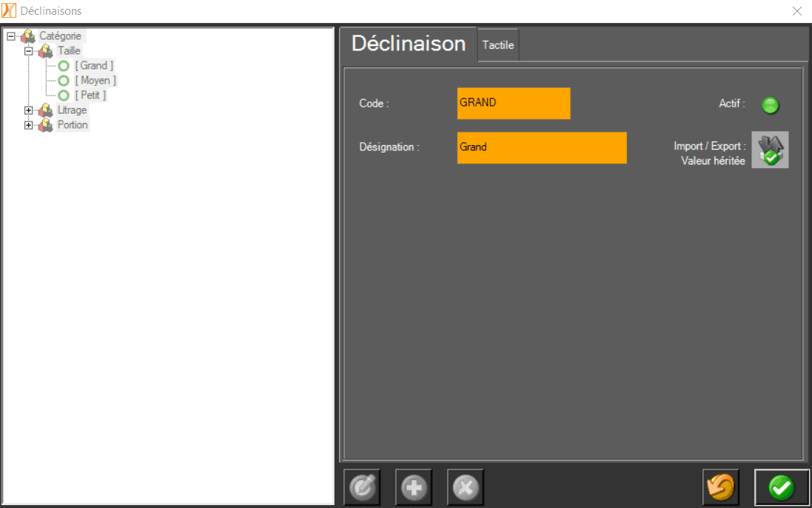The height and width of the screenshot is (508, 812).
Task: Expand the Portion tree node
Action: (x=28, y=125)
